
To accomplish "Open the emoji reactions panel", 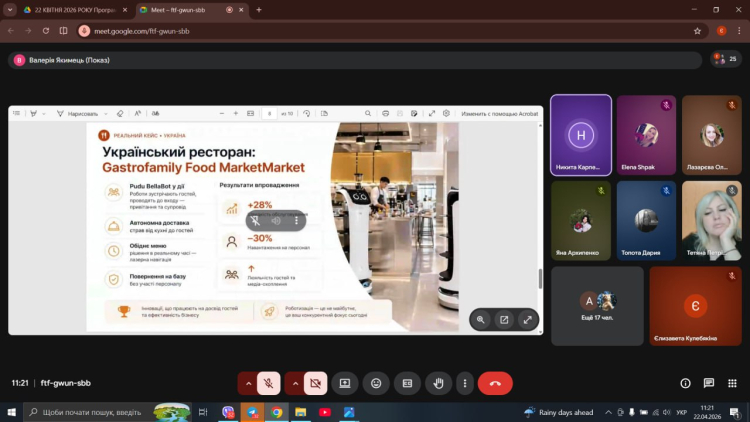I will [x=376, y=383].
